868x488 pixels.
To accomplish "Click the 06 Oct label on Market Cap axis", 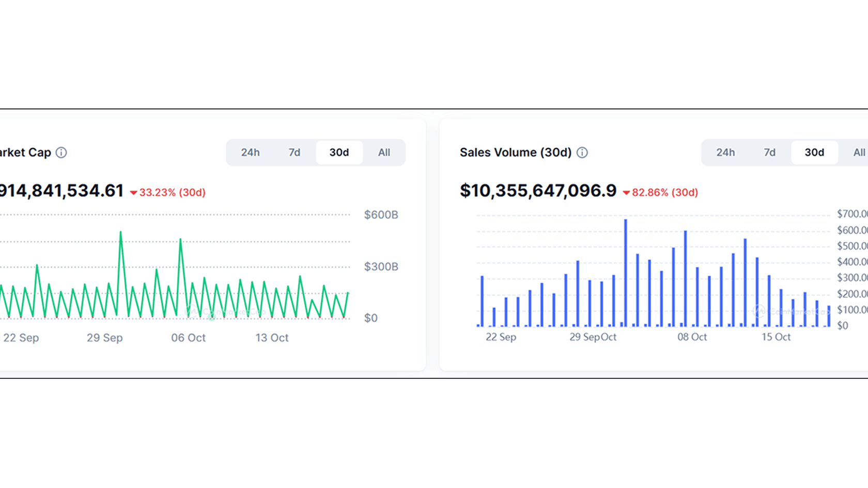I will click(x=188, y=338).
